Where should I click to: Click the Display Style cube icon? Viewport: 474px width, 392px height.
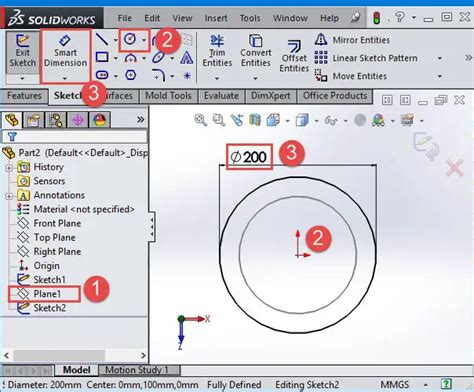pyautogui.click(x=302, y=120)
